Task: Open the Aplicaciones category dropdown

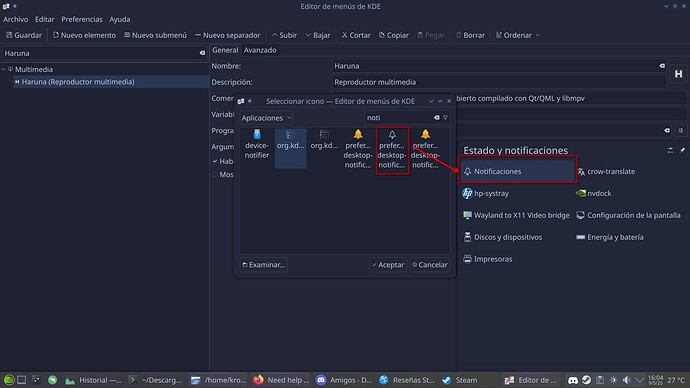Action: coord(266,118)
